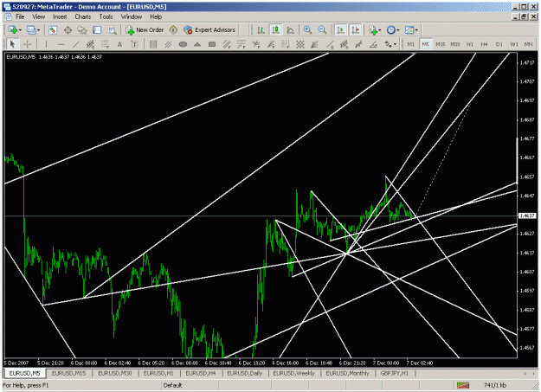This screenshot has width=541, height=392.
Task: Open the Insert menu
Action: pos(60,16)
